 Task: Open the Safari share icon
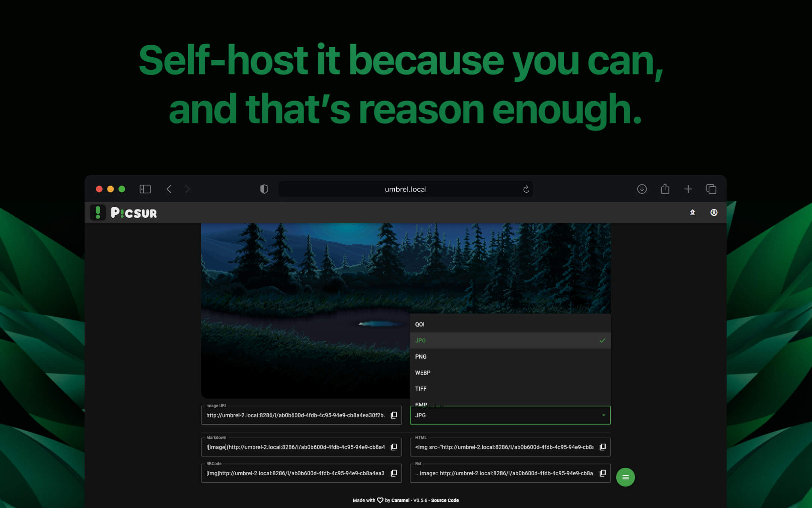point(665,189)
